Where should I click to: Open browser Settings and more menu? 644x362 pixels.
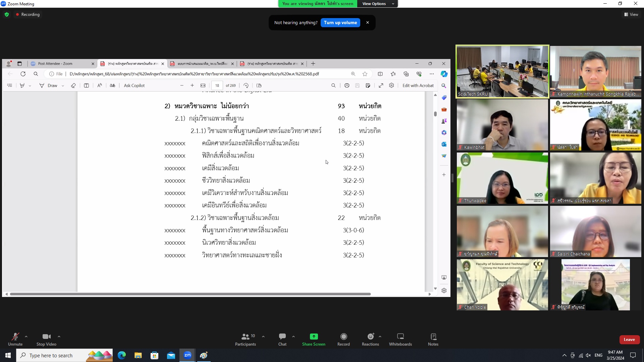pos(432,74)
